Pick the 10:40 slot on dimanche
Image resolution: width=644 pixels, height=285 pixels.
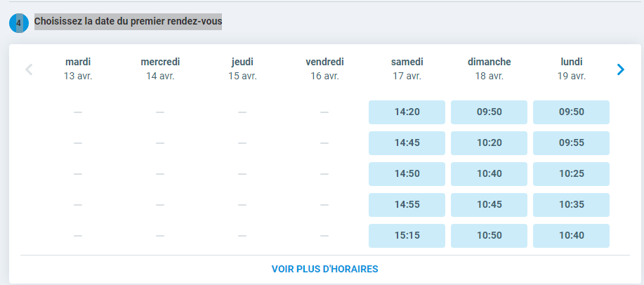pyautogui.click(x=489, y=173)
